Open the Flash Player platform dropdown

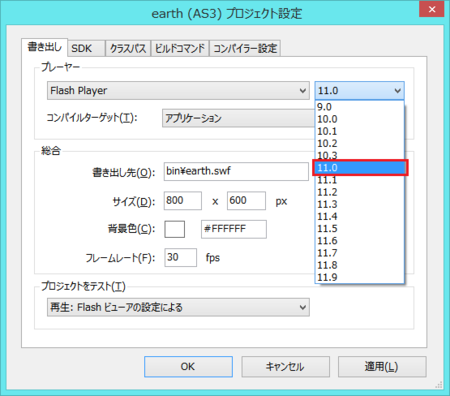(x=178, y=91)
